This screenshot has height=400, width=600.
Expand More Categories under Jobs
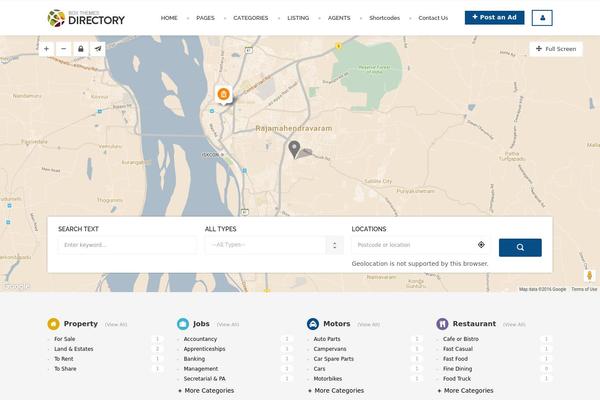coord(206,390)
